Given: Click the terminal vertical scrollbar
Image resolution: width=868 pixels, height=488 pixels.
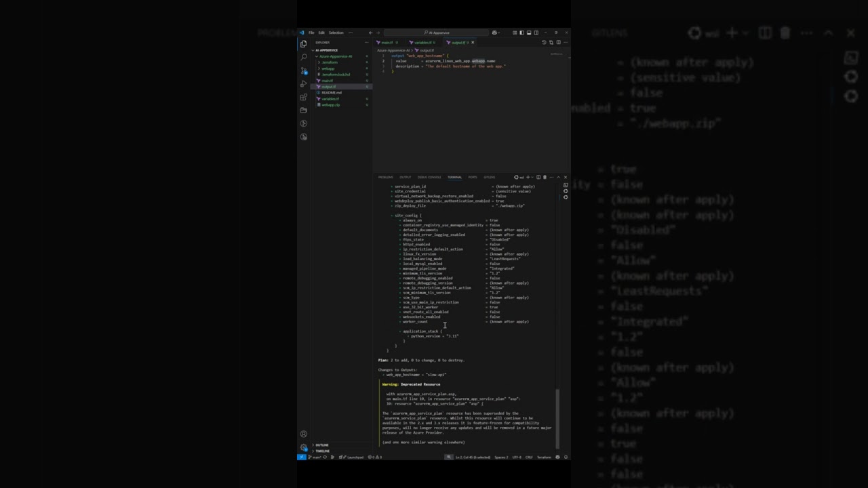Looking at the screenshot, I should coord(557,418).
